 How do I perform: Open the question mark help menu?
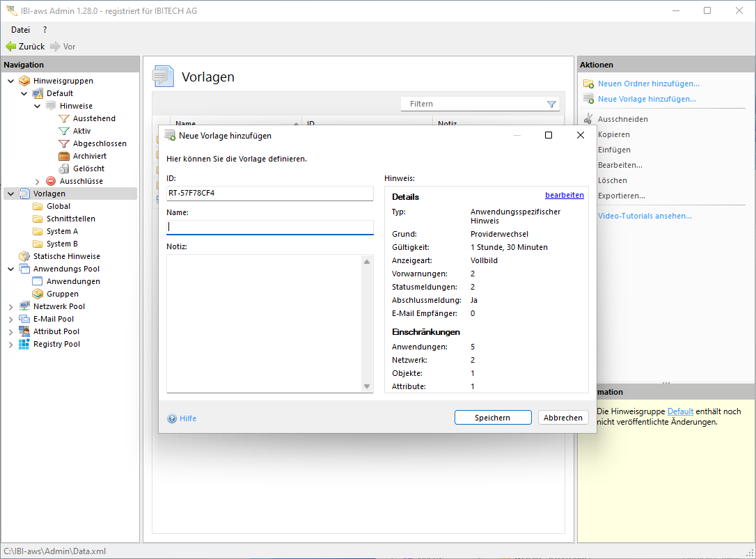click(x=45, y=30)
